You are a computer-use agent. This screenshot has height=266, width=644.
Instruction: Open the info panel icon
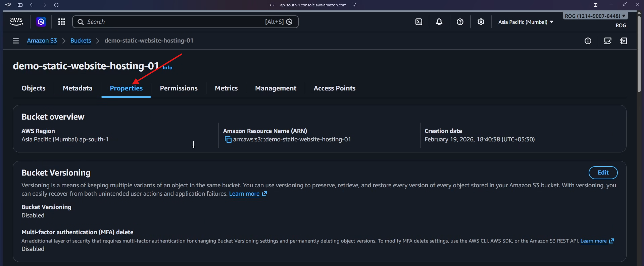588,41
